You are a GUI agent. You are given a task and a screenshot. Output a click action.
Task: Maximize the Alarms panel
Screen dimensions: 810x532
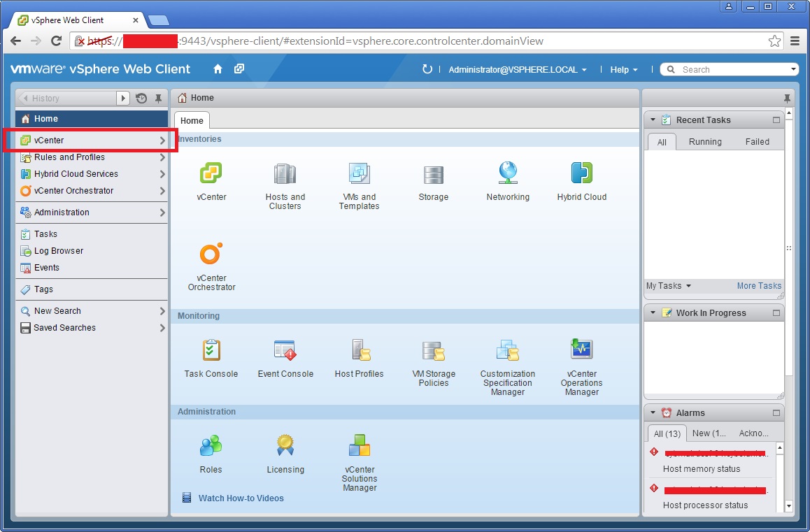tap(776, 412)
